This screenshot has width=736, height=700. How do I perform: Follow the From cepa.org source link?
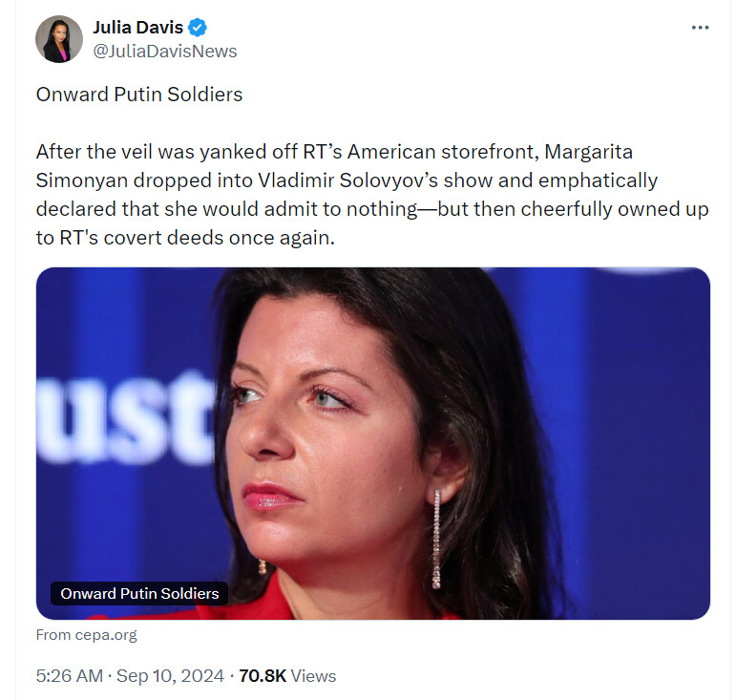pos(86,635)
